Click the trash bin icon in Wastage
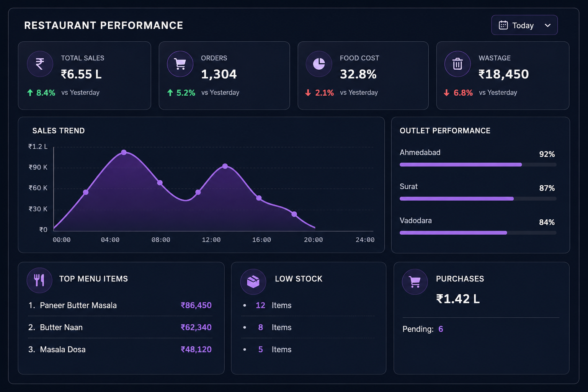Screen dimensions: 588x392 tap(457, 64)
